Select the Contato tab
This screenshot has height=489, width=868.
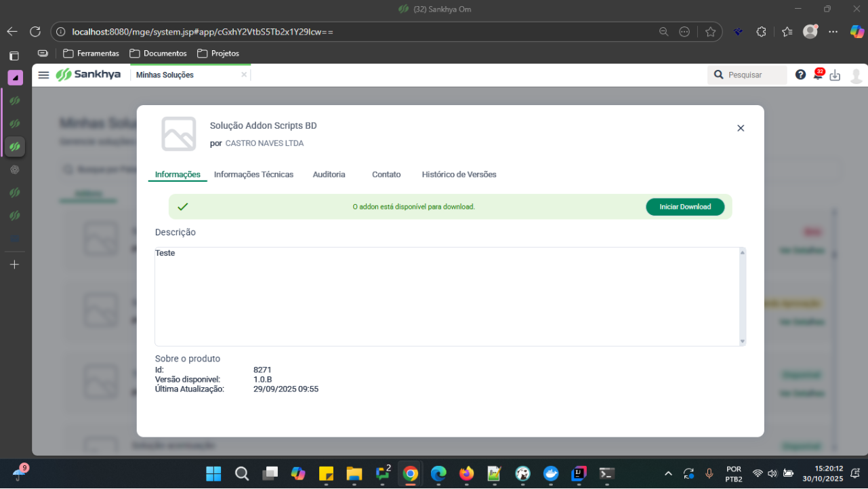click(x=386, y=174)
